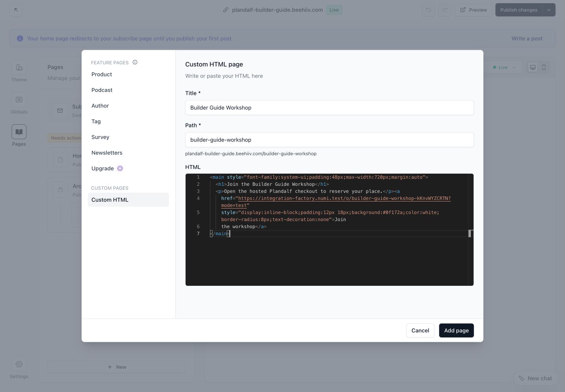This screenshot has width=565, height=392.
Task: Open the Globals sidebar section
Action: tap(19, 104)
